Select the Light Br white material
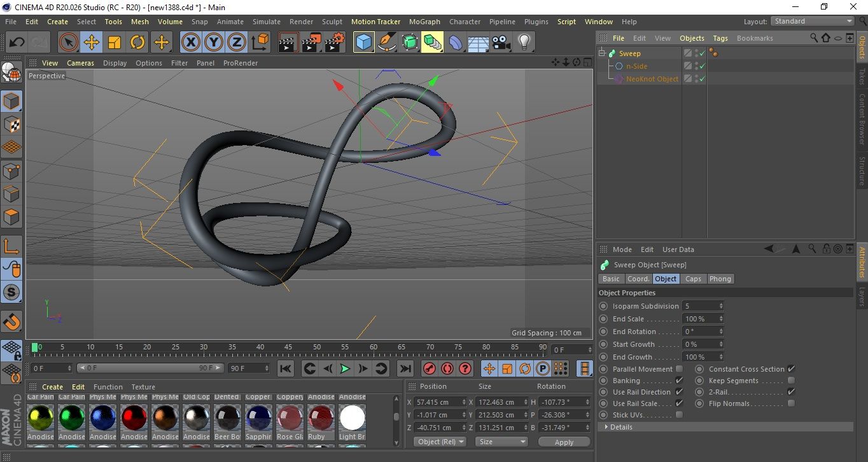The image size is (868, 462). tap(352, 418)
